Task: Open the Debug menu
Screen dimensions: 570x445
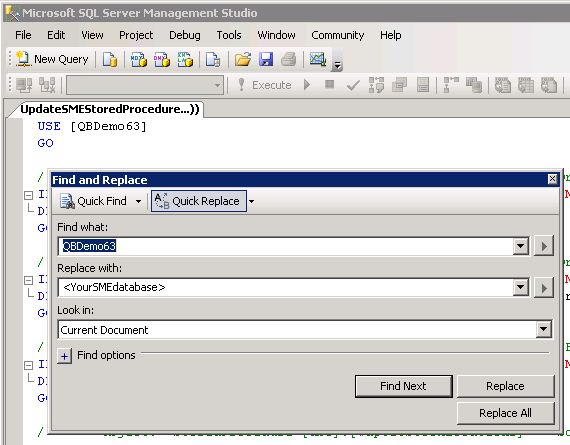Action: 185,35
